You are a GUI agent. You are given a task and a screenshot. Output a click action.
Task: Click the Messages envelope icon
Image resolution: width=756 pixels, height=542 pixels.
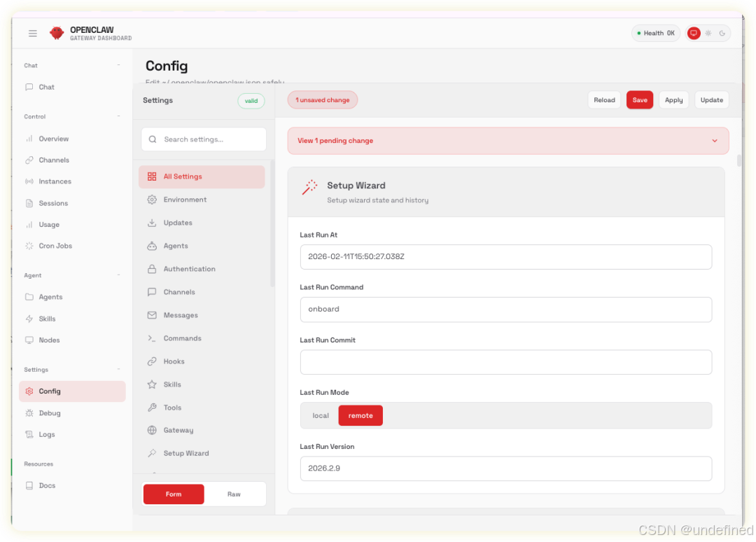[152, 315]
